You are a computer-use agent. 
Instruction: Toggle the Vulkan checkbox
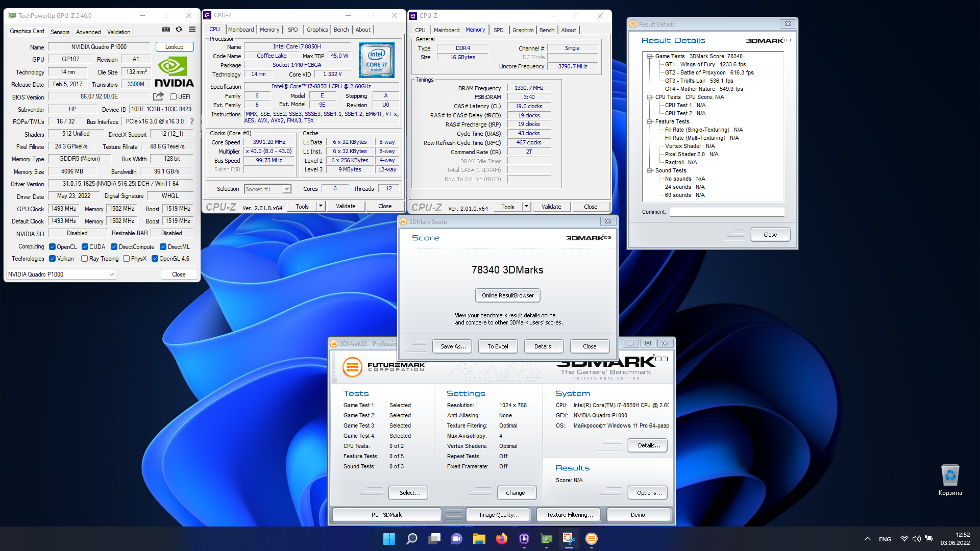(52, 259)
